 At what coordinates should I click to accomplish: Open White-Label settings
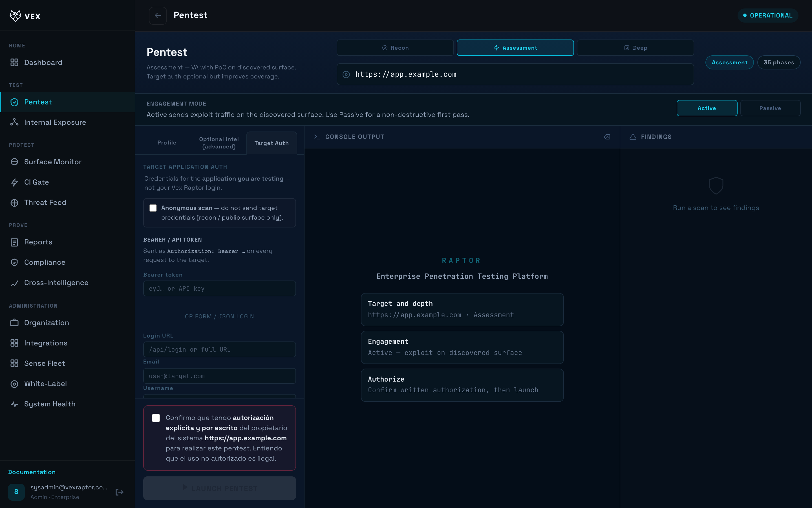click(67, 384)
